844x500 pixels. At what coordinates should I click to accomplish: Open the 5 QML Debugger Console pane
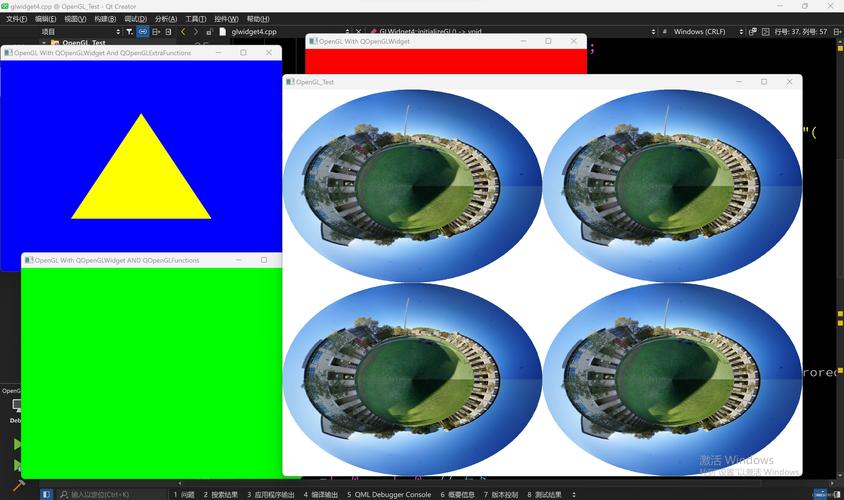(x=389, y=494)
